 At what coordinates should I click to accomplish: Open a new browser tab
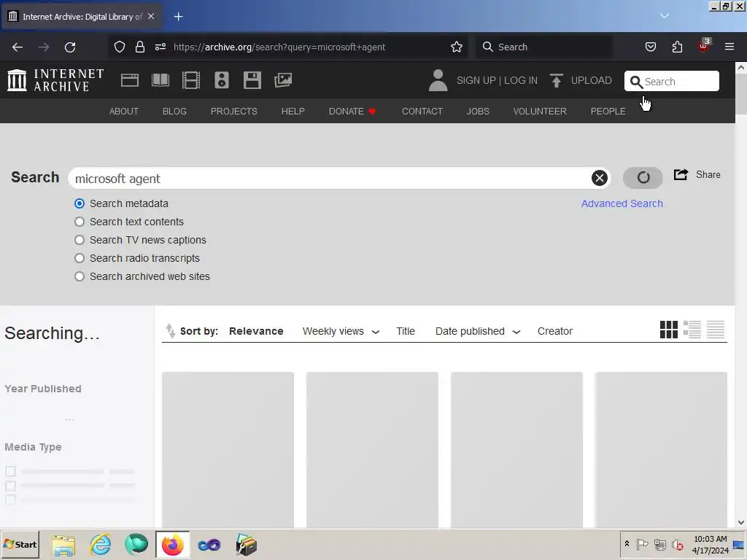coord(178,17)
